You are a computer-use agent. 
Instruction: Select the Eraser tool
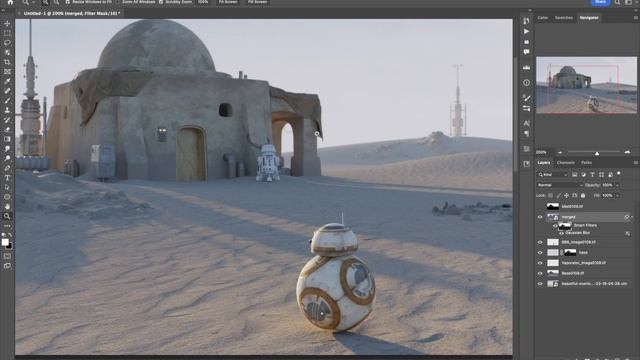[7, 129]
